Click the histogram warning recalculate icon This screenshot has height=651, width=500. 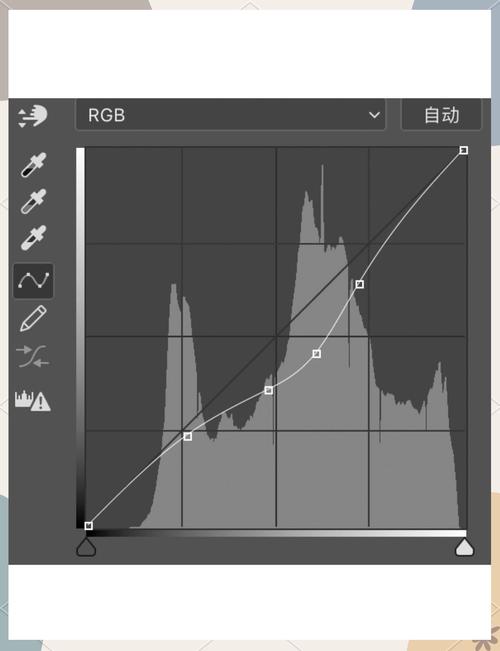tap(33, 401)
